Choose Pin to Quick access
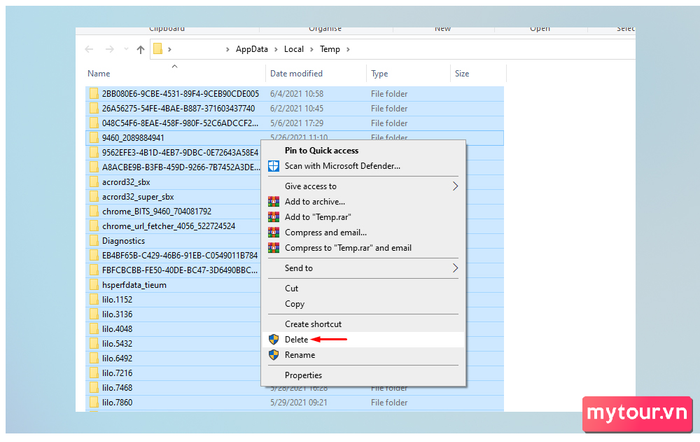 click(321, 150)
